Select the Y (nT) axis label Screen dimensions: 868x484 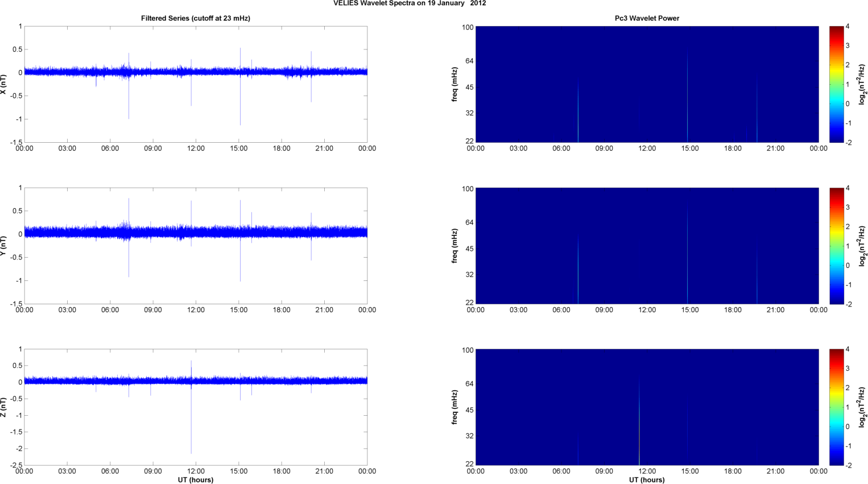tap(4, 246)
